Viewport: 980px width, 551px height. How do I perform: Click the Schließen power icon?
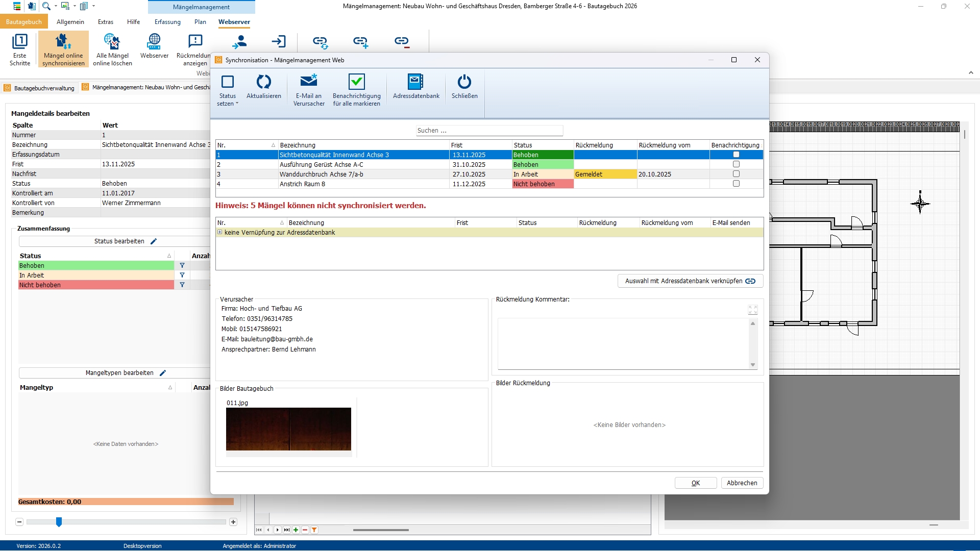[464, 82]
